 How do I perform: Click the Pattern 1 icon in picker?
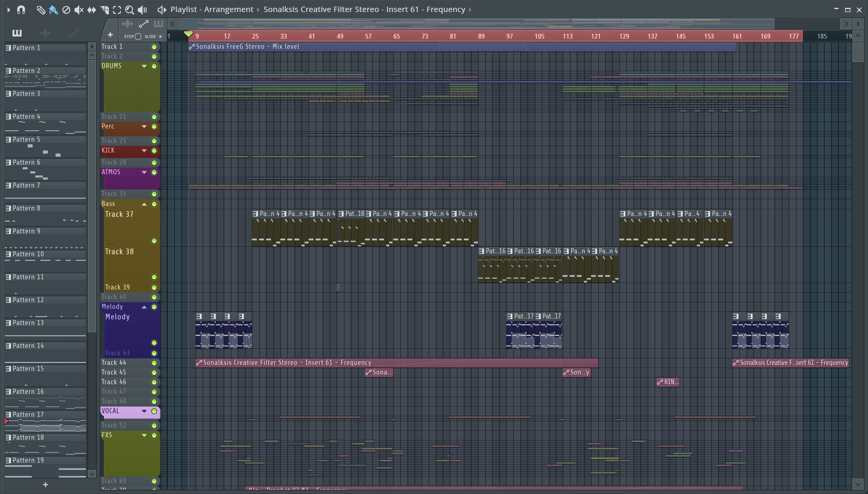point(8,48)
